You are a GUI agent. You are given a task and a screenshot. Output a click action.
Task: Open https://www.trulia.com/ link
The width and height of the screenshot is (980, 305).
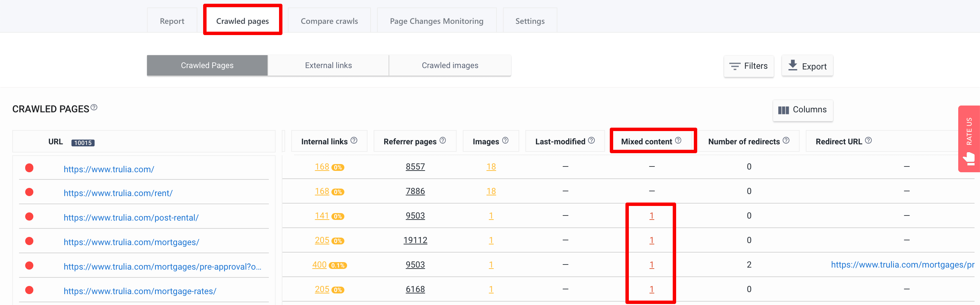(109, 169)
